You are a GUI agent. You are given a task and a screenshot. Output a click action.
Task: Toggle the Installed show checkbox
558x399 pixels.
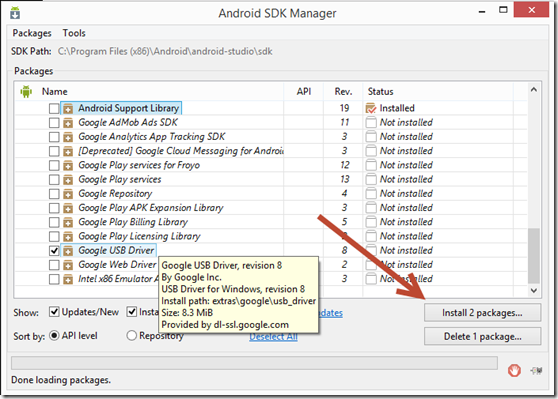click(x=132, y=312)
